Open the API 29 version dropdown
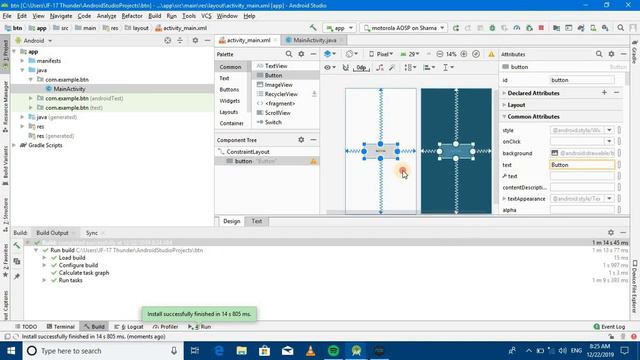Screen dimensions: 640x360 point(410,54)
